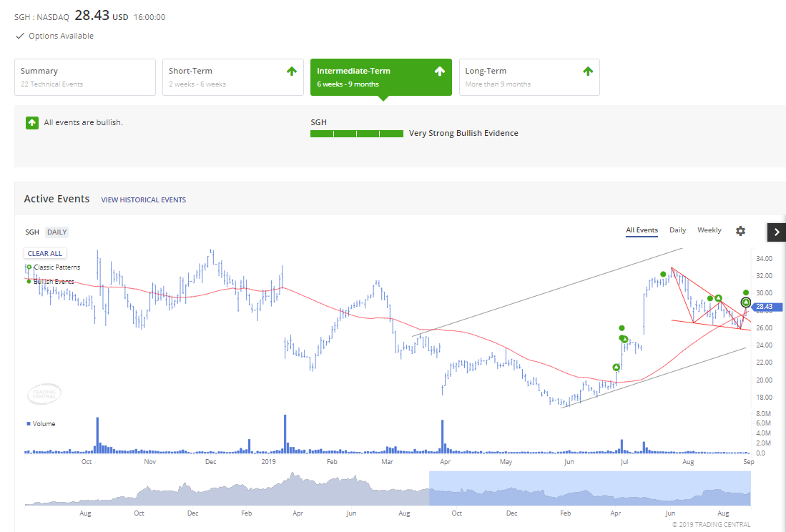Image resolution: width=786 pixels, height=532 pixels.
Task: Select the Intermediate-Term tab
Action: tap(381, 77)
